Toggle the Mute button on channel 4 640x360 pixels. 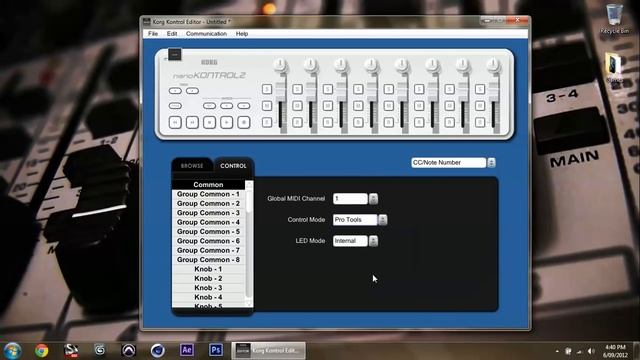click(x=358, y=106)
